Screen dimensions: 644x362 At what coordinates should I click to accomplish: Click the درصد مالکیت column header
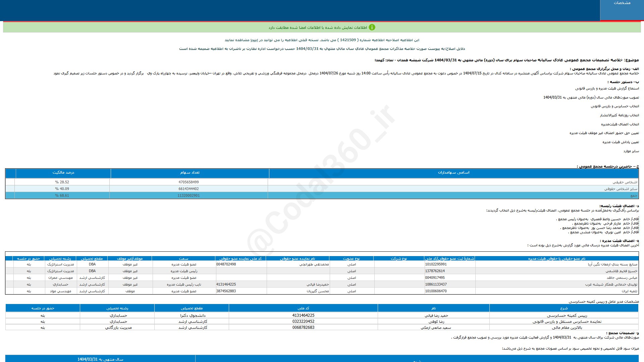click(x=63, y=173)
